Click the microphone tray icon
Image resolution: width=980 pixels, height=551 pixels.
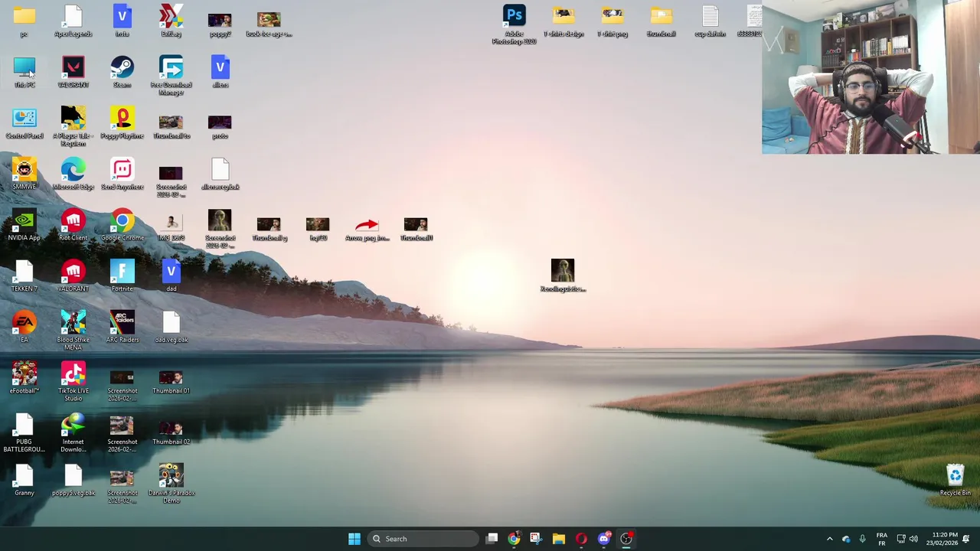[862, 539]
